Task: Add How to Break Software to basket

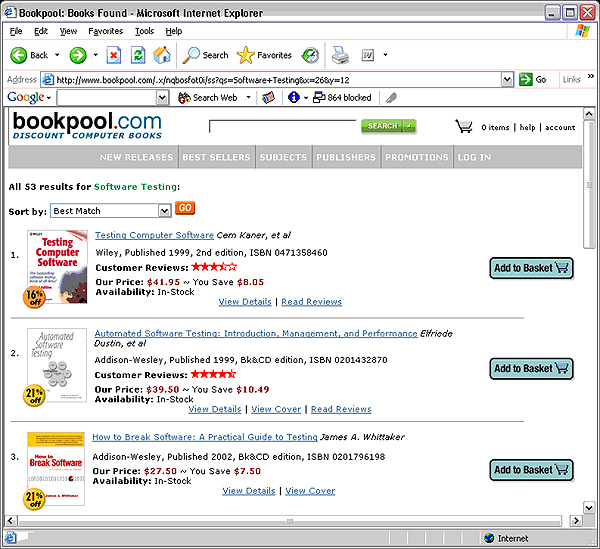Action: click(532, 470)
